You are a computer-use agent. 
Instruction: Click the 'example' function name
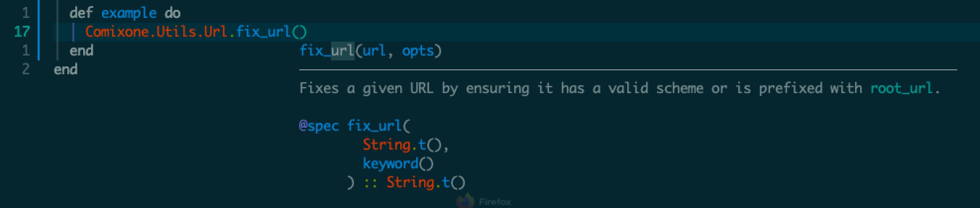click(129, 13)
